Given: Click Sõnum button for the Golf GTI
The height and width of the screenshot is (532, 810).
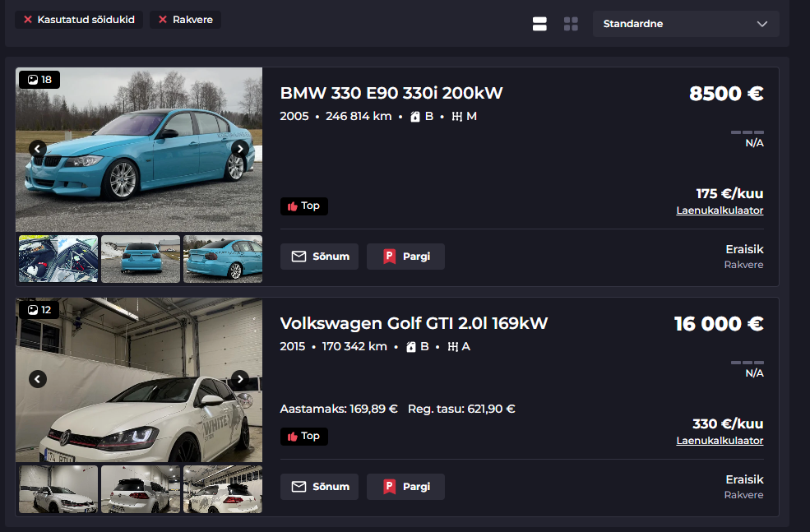Looking at the screenshot, I should [320, 487].
